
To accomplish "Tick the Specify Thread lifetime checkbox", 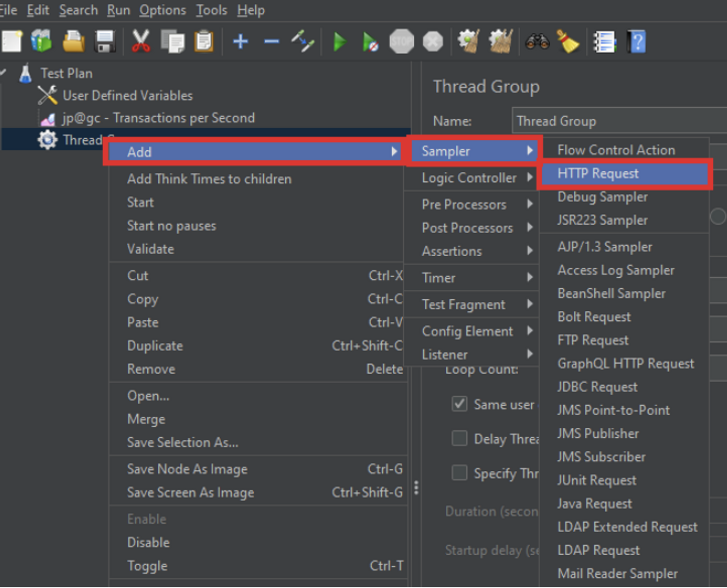I will coord(459,473).
